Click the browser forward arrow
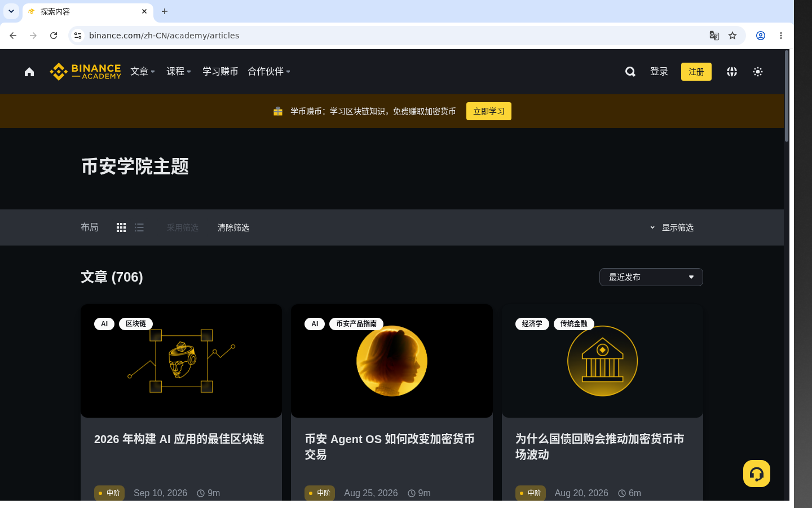 [x=33, y=36]
